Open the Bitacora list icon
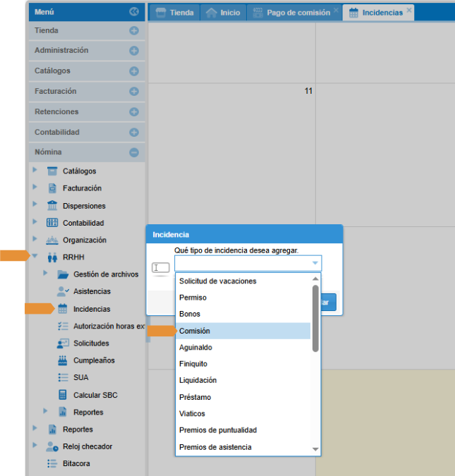455x476 pixels. (51, 463)
